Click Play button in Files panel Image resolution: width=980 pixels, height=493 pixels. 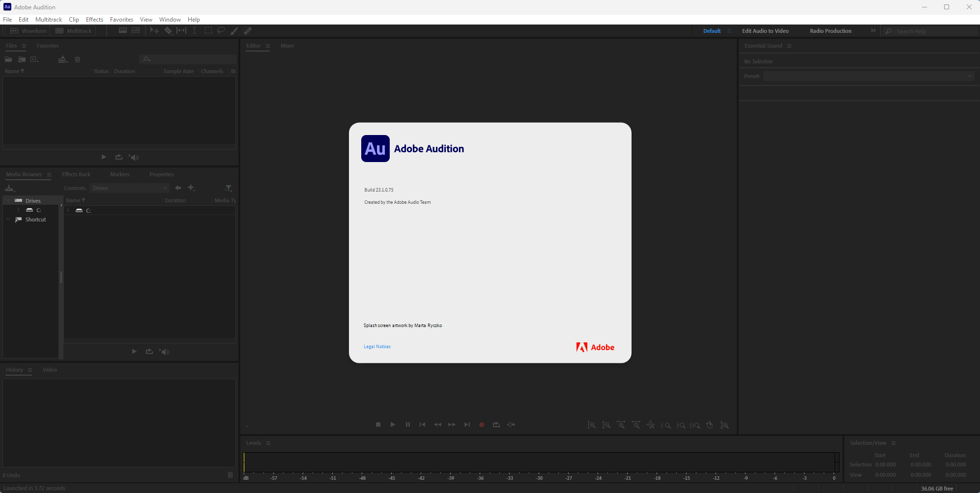[x=104, y=157]
